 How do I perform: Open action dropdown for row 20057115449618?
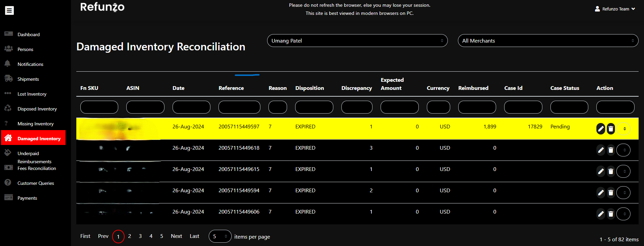pyautogui.click(x=623, y=150)
